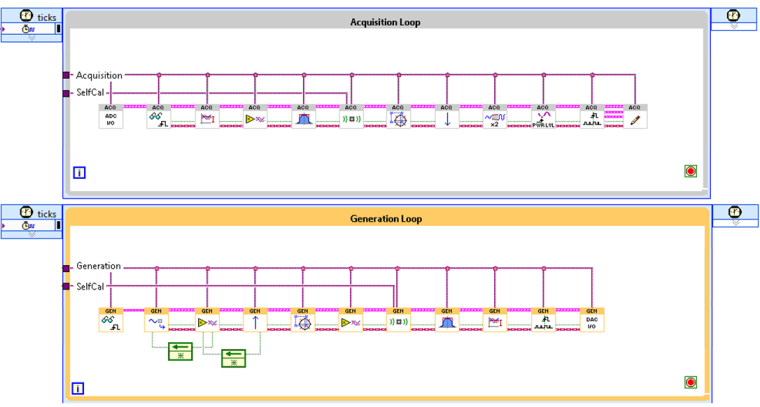The height and width of the screenshot is (407, 760).
Task: Select the Generation Loop iteration terminal
Action: (78, 388)
